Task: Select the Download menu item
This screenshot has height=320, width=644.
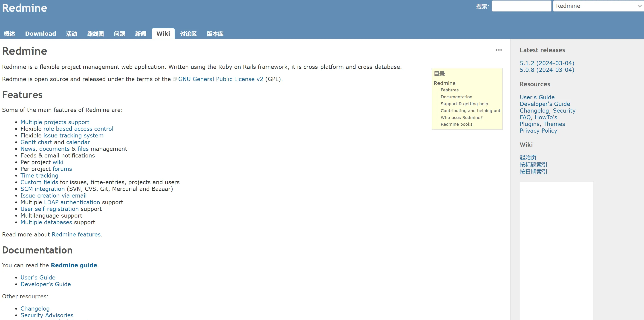Action: (x=40, y=34)
